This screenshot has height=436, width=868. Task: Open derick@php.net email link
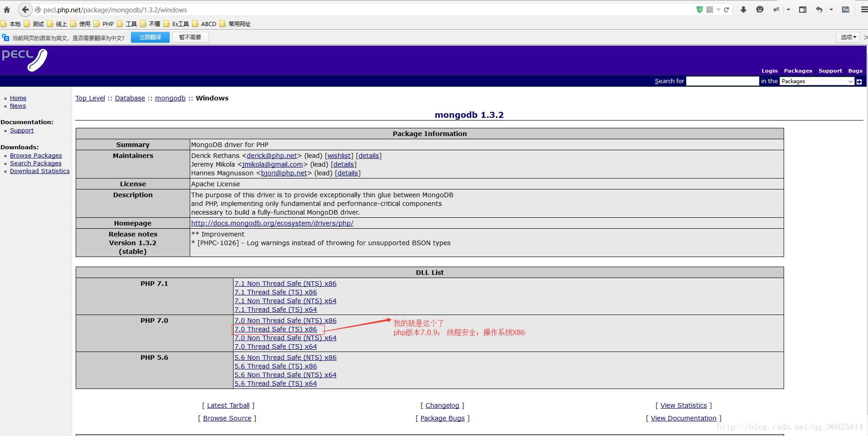coord(272,156)
